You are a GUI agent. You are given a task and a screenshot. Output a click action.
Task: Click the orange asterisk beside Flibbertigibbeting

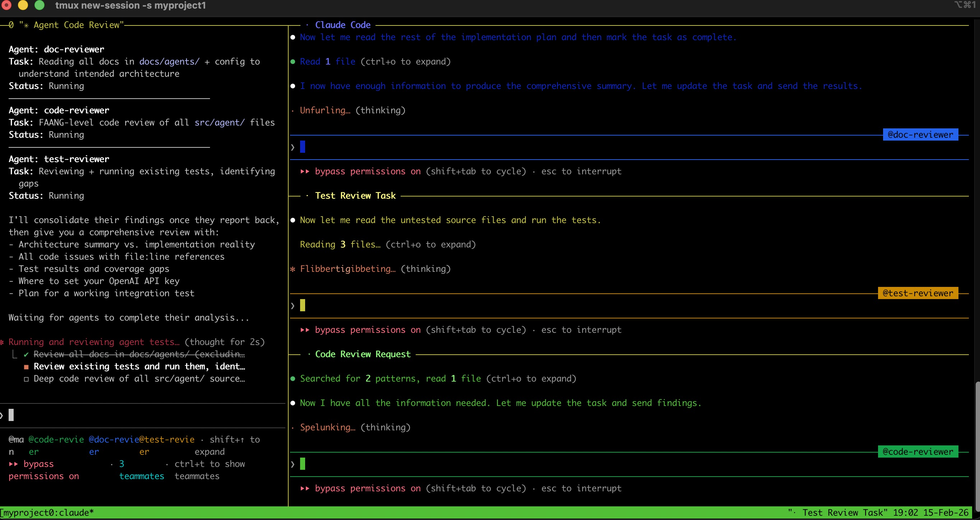click(x=293, y=269)
